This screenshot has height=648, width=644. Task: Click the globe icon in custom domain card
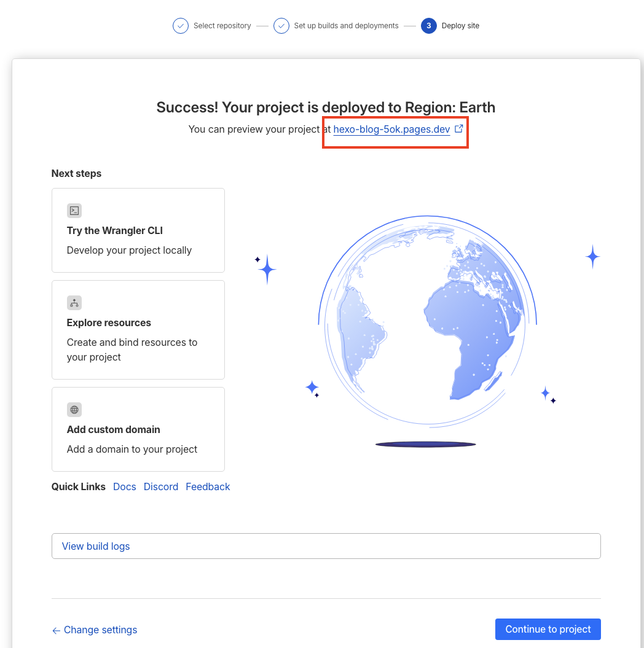tap(74, 410)
